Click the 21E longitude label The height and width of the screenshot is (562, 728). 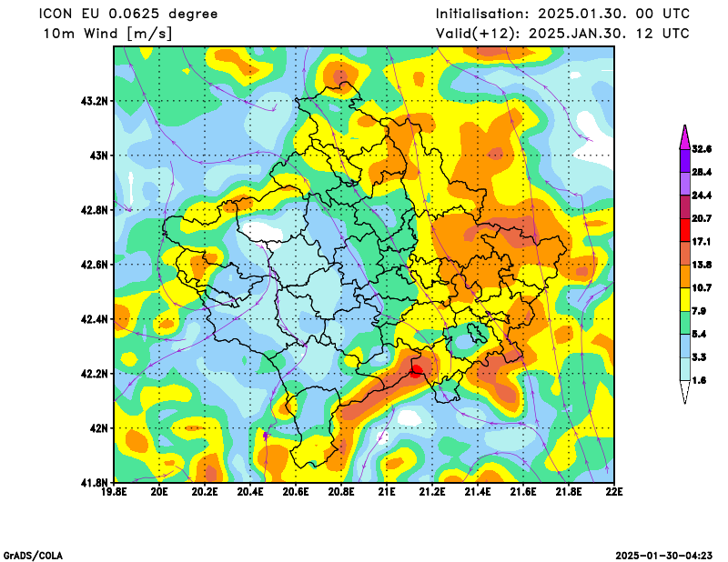387,491
